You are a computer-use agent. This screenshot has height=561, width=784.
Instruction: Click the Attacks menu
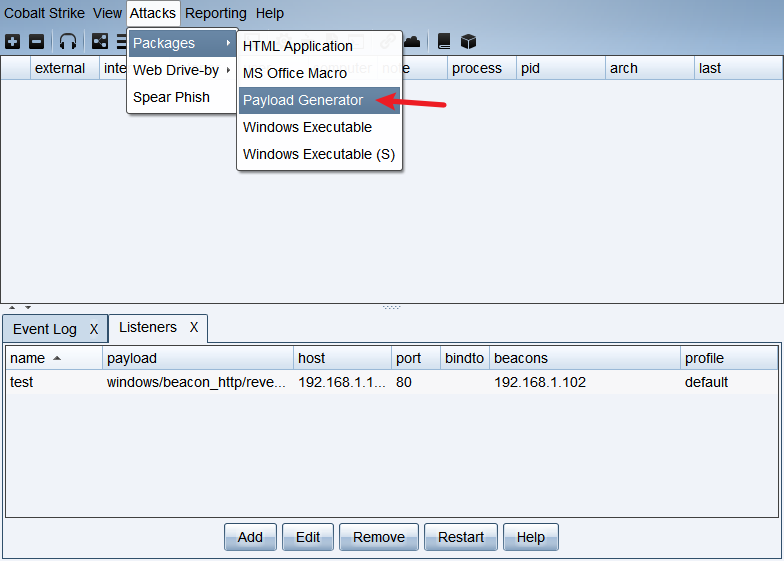(153, 13)
